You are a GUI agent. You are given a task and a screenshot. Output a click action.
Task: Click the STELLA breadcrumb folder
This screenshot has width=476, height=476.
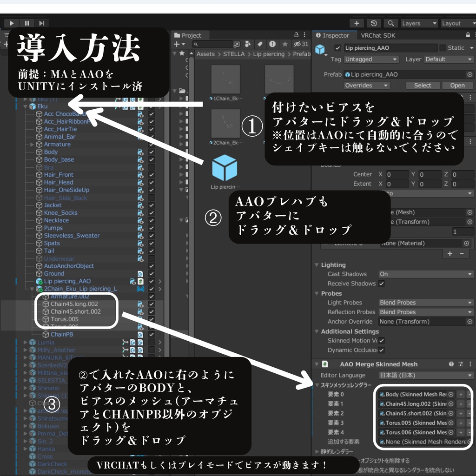pyautogui.click(x=234, y=54)
